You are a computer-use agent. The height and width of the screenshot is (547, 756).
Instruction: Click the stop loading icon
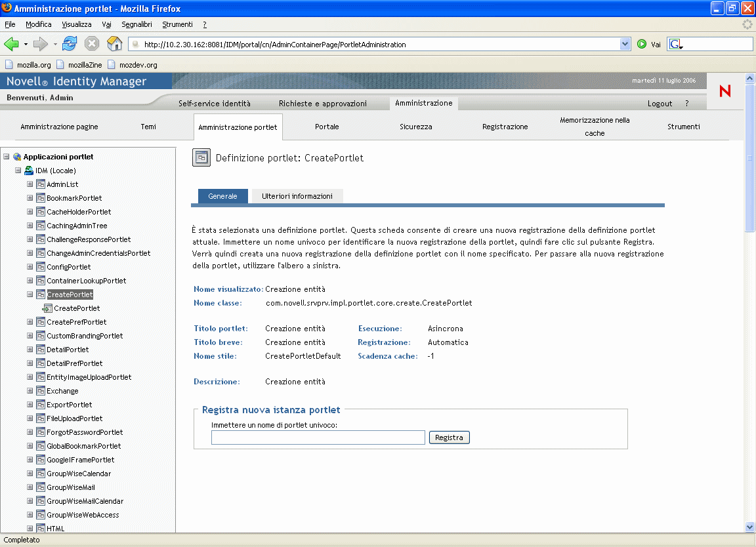[x=92, y=44]
